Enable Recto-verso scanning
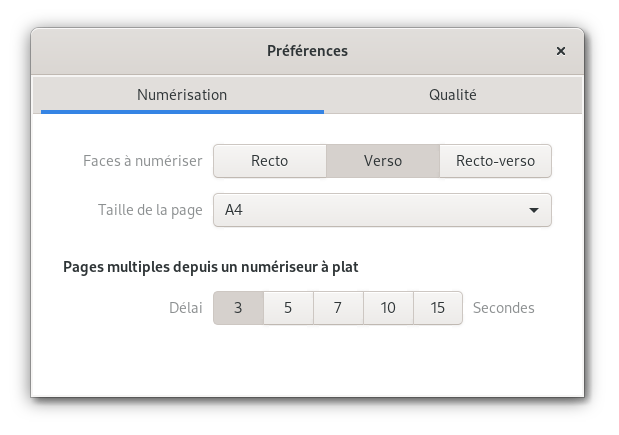The width and height of the screenshot is (619, 435). (495, 161)
